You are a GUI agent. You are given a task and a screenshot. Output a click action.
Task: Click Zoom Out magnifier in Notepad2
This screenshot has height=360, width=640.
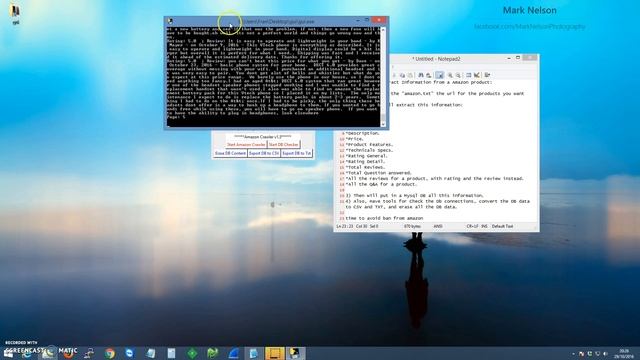coord(458,75)
